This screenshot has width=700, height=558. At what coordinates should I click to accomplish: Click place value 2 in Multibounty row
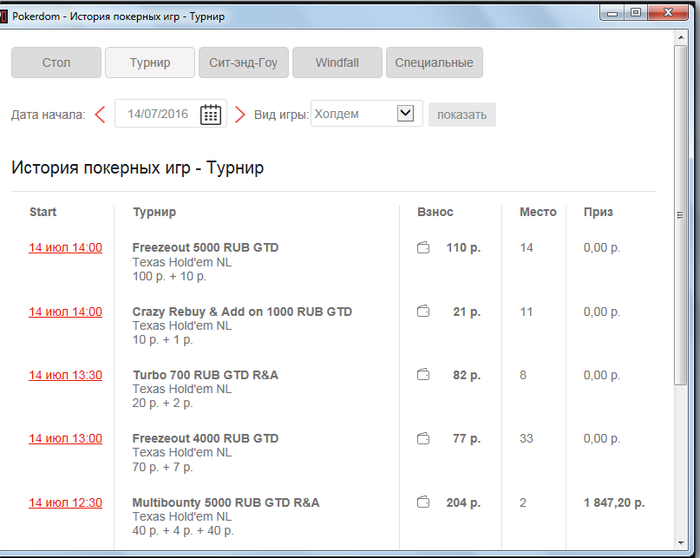[523, 503]
